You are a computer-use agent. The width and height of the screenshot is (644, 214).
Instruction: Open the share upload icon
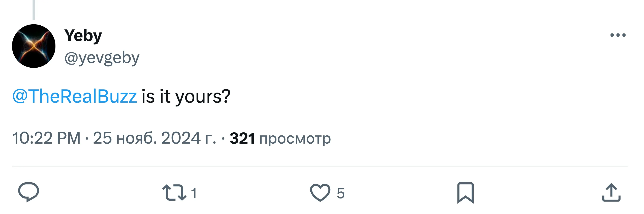click(611, 193)
